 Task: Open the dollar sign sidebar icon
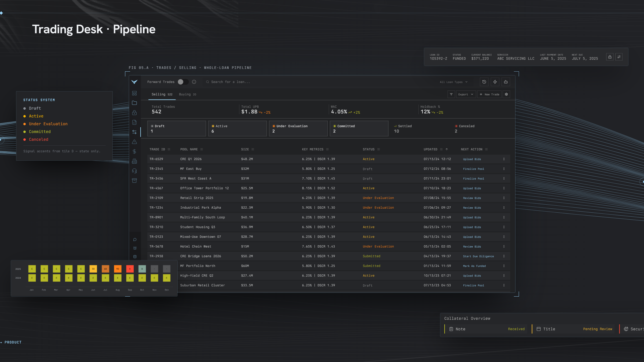tap(134, 152)
